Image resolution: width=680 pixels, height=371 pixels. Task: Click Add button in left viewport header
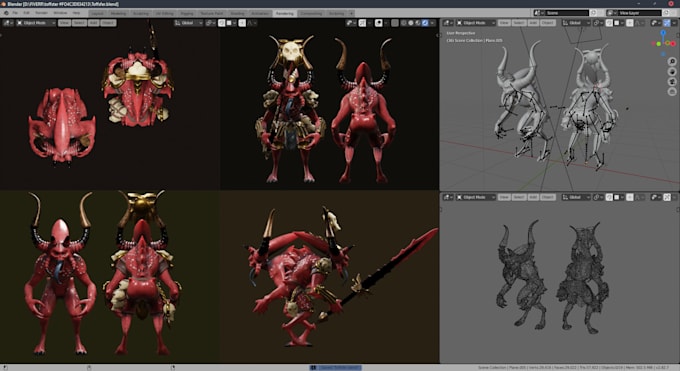pos(94,23)
